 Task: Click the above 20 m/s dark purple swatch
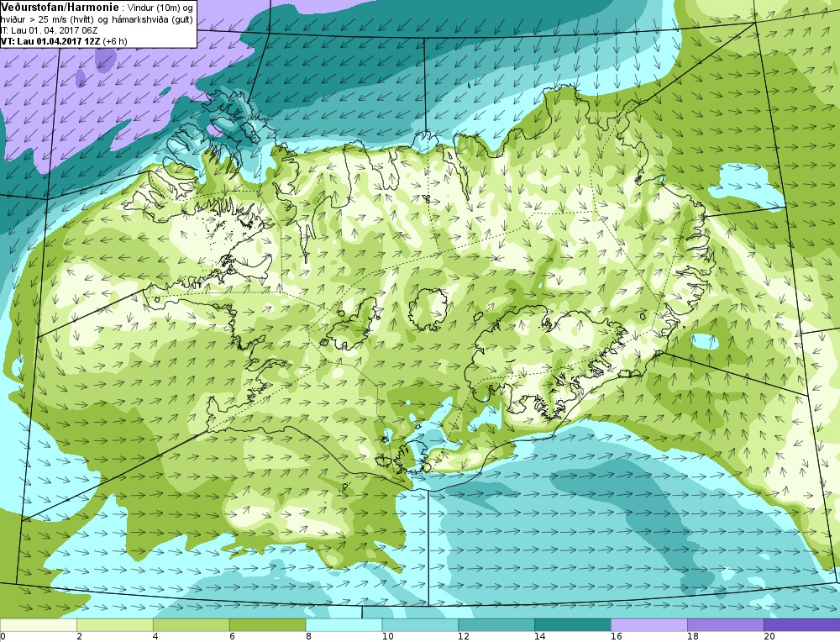pyautogui.click(x=802, y=625)
